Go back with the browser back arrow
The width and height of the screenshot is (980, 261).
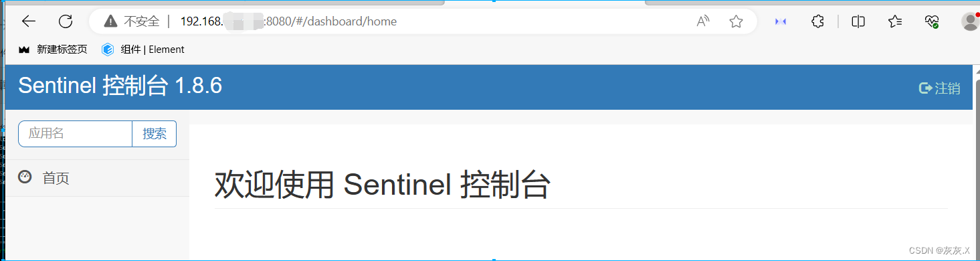[29, 21]
